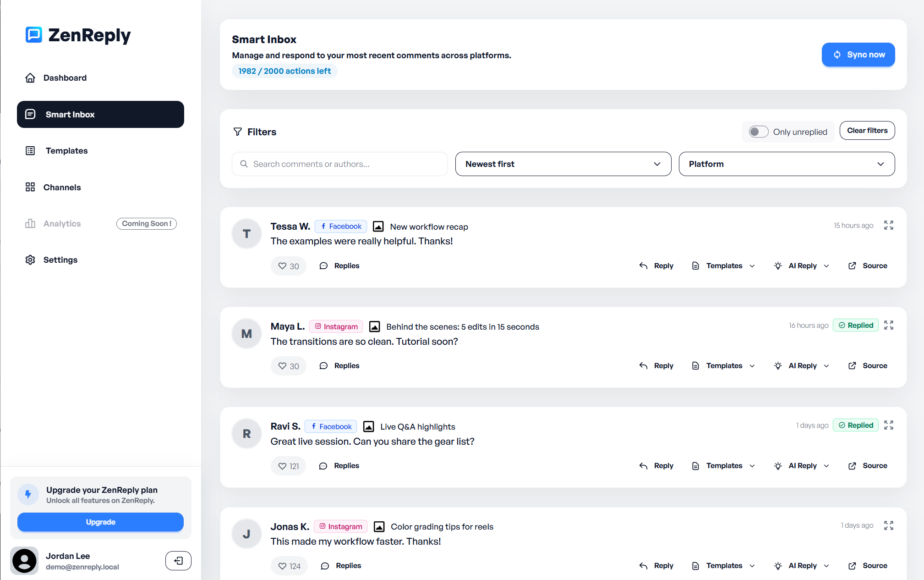The width and height of the screenshot is (924, 580).
Task: Expand Tessa W.'s comment using fullscreen icon
Action: click(889, 225)
